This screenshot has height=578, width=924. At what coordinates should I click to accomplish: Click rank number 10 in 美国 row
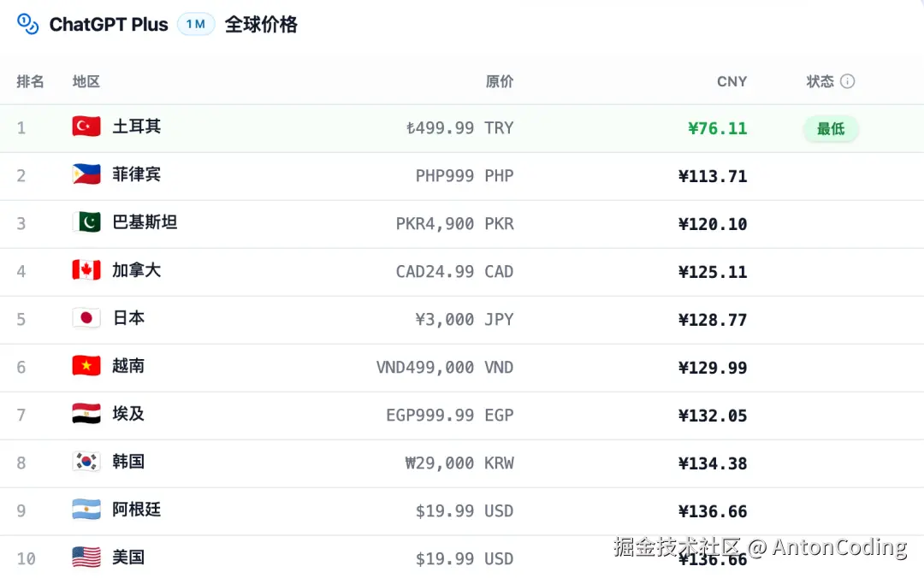coord(26,558)
